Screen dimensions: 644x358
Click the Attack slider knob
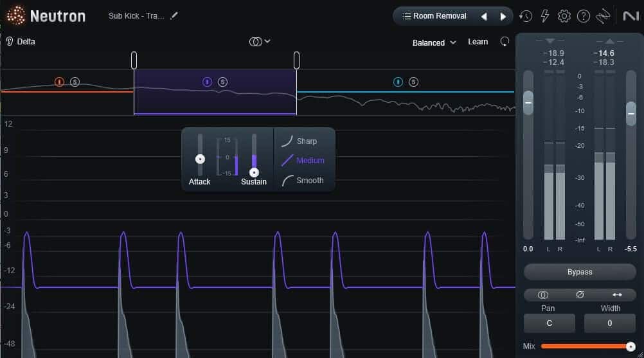coord(200,159)
